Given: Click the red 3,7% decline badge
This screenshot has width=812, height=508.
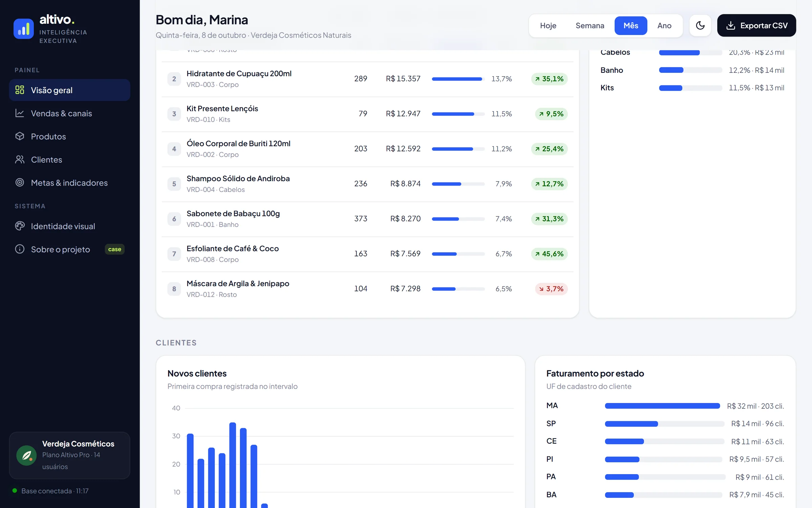Looking at the screenshot, I should pyautogui.click(x=551, y=289).
